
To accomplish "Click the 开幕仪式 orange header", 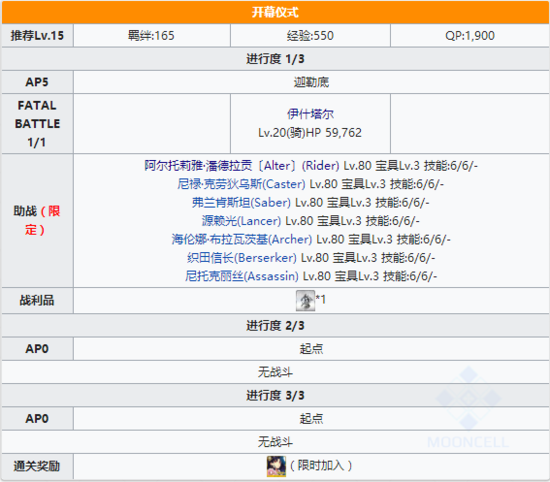I will (x=275, y=12).
